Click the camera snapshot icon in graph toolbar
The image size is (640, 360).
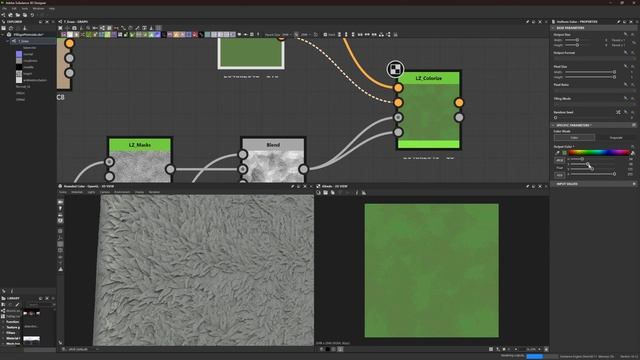point(74,28)
